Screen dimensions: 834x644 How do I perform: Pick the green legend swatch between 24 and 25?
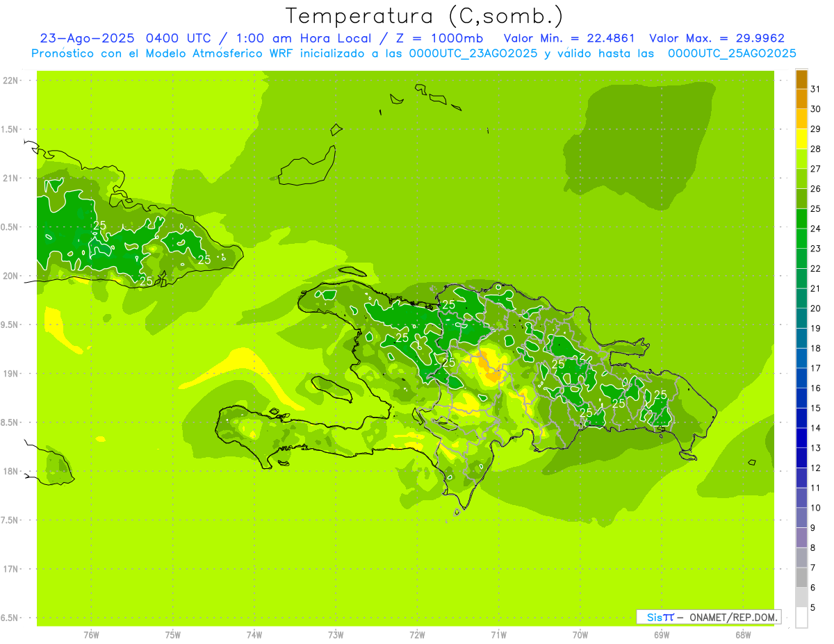coord(801,219)
